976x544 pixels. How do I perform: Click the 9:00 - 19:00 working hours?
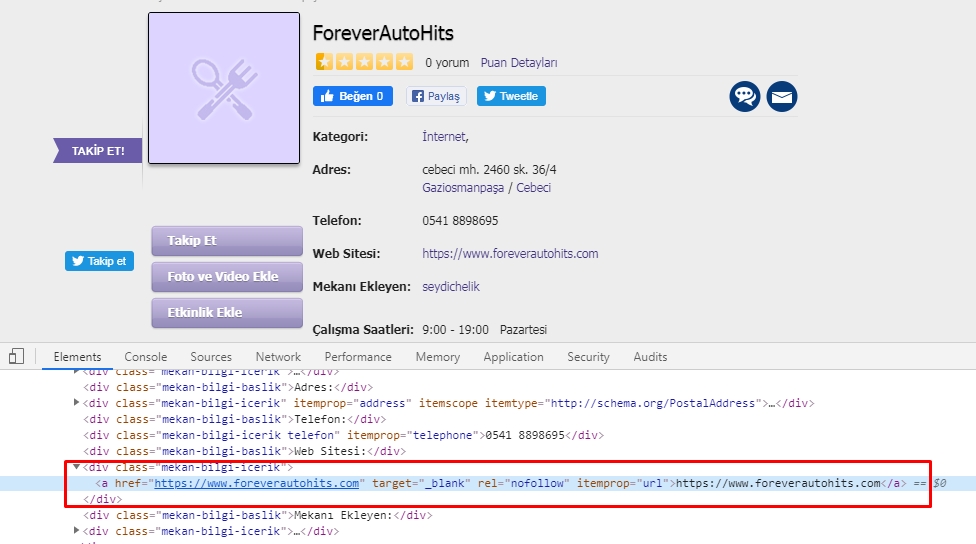[x=455, y=329]
